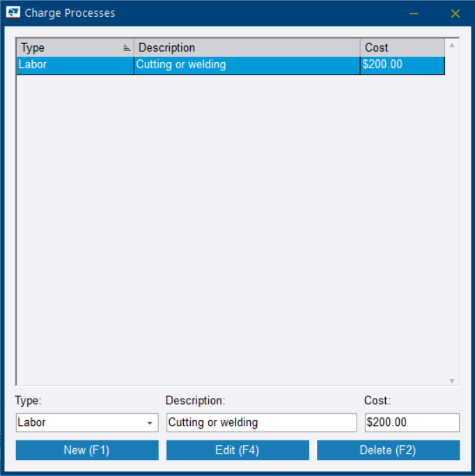Click the $200.00 cost cell in the list
Viewport: 475px width, 476px height.
[402, 66]
